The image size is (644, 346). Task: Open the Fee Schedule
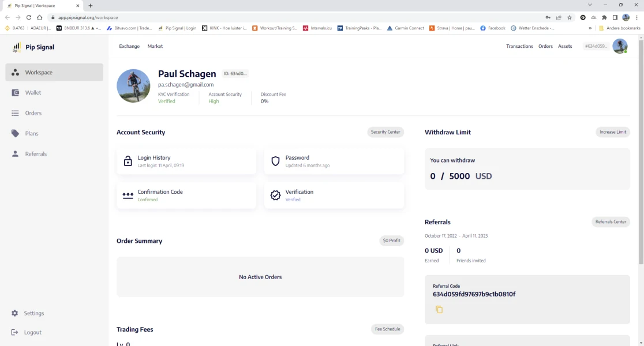click(x=387, y=329)
